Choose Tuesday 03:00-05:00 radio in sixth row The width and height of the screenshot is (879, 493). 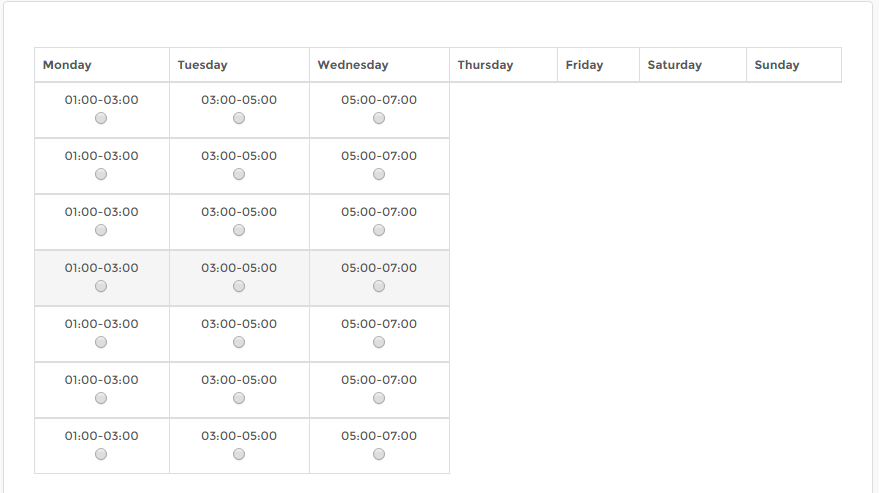coord(239,398)
